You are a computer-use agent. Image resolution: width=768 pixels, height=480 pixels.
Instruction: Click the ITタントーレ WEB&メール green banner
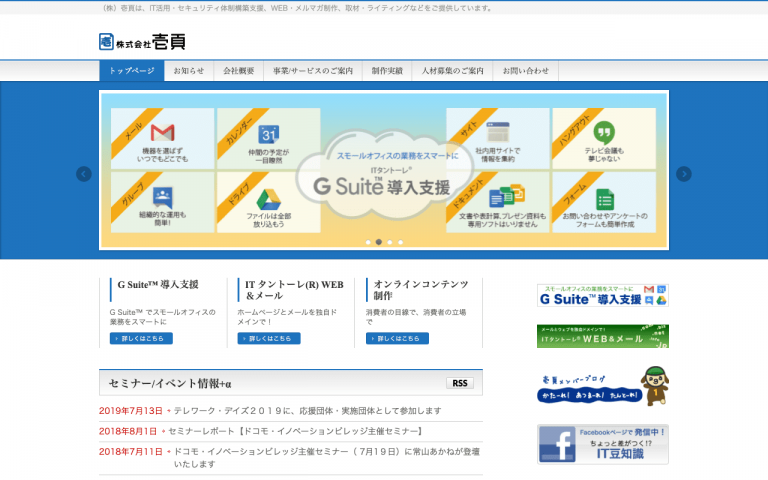pyautogui.click(x=602, y=336)
